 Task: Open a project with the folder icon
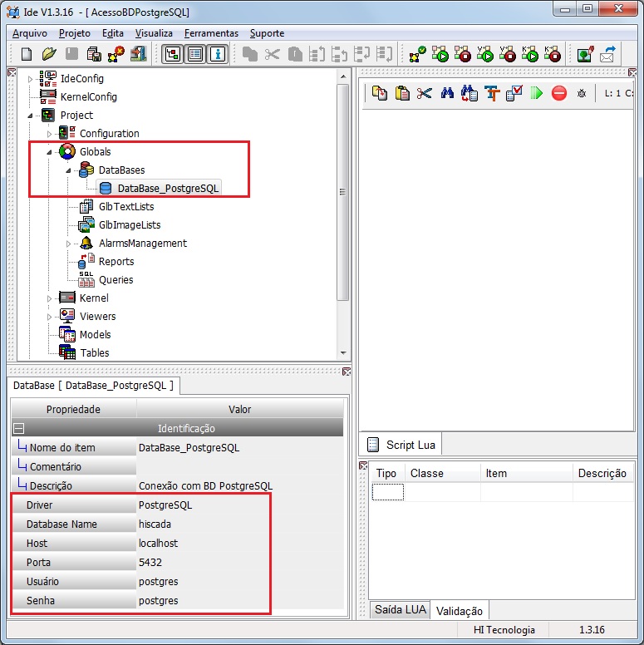(49, 54)
